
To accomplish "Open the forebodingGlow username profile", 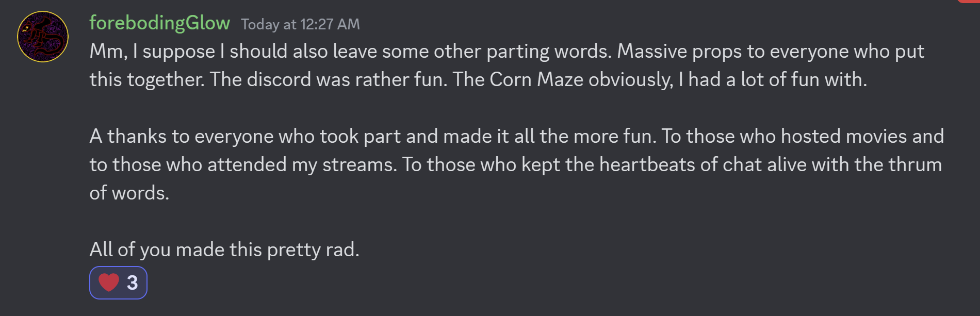I will click(x=159, y=23).
